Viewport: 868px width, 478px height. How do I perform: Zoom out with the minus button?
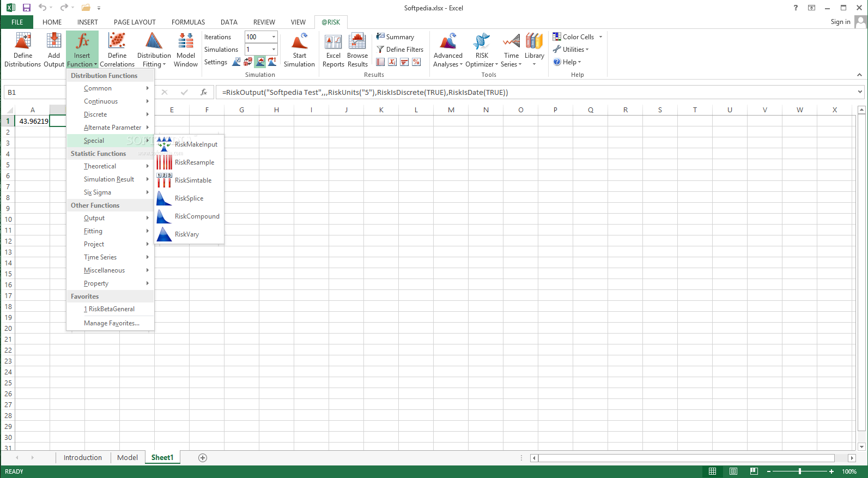[769, 471]
